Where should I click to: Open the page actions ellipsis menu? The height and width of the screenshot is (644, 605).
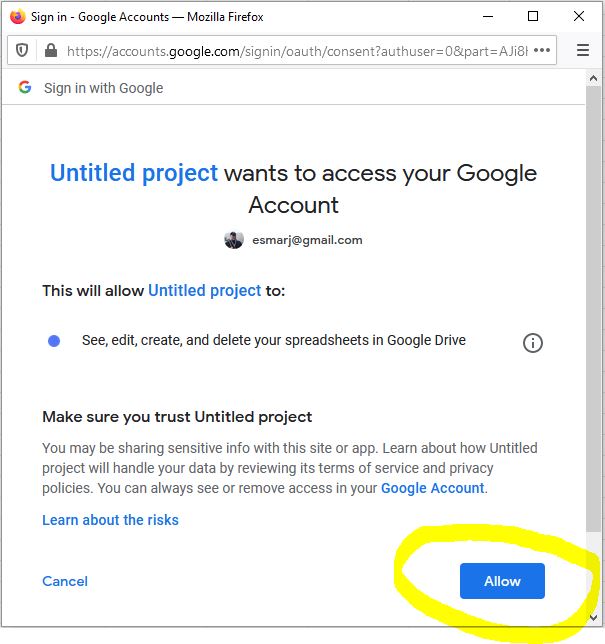[x=542, y=50]
